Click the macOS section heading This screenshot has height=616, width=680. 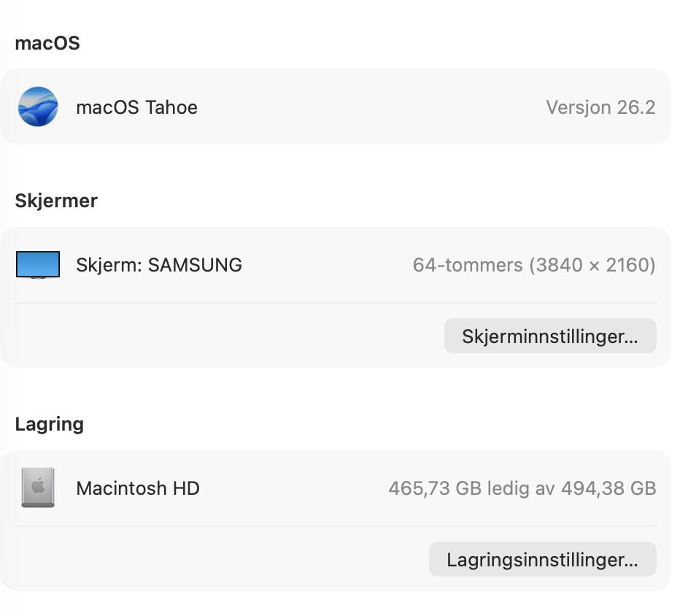pos(47,43)
